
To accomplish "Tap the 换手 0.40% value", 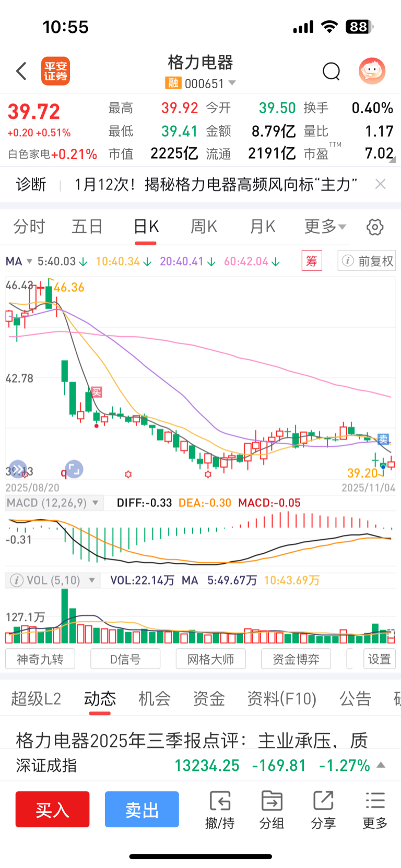I will point(372,108).
